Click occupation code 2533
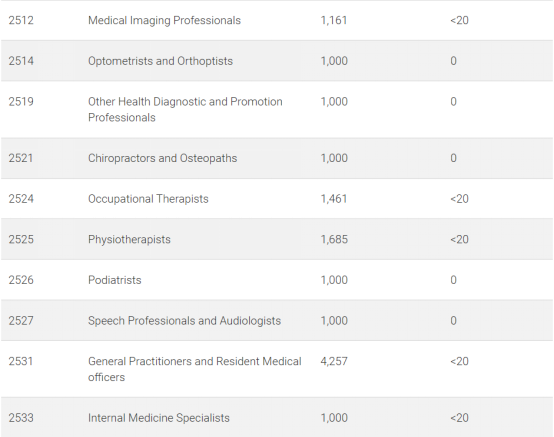Screen dimensions: 554x437 click(21, 418)
